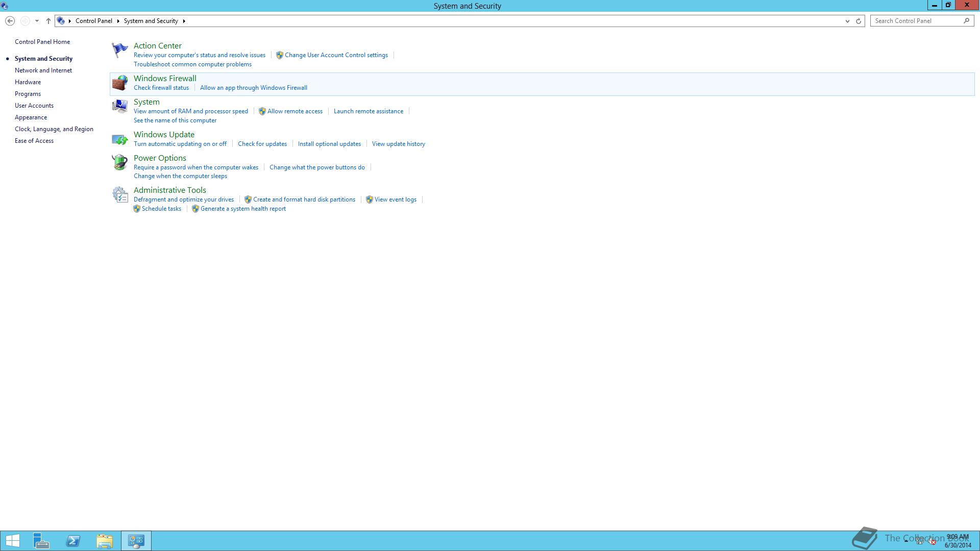Click Allow remote access

click(295, 111)
